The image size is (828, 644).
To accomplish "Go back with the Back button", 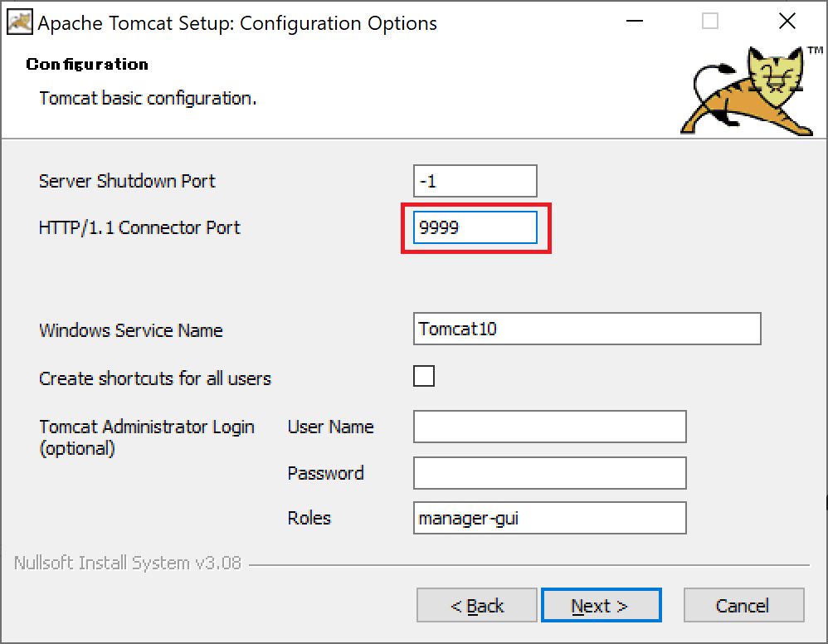I will pyautogui.click(x=477, y=606).
